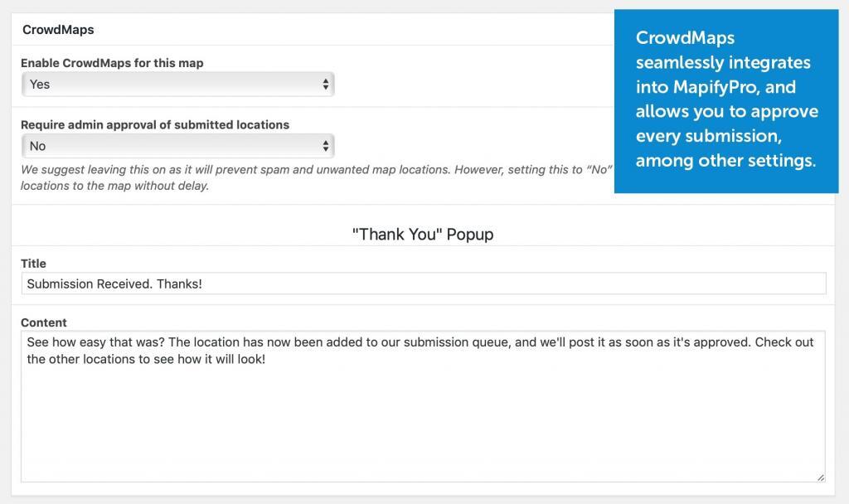Click the stepper arrows on the Yes select
849x504 pixels.
point(327,84)
